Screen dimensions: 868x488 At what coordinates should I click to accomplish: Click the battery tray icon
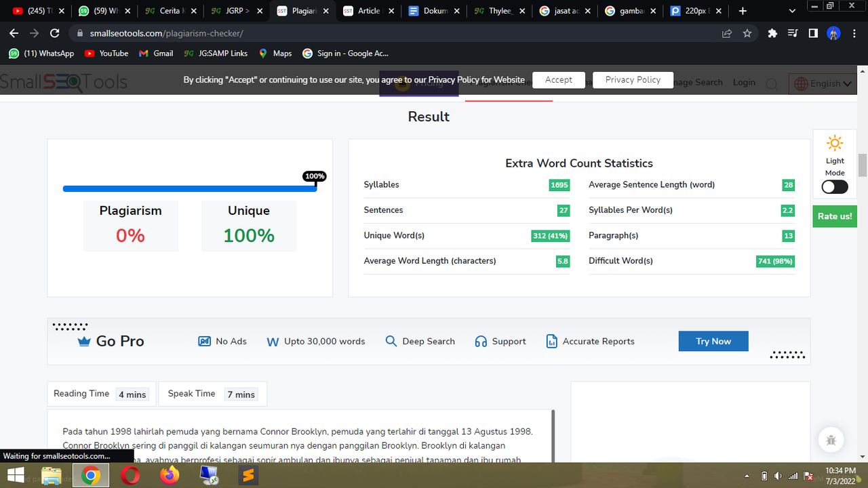click(764, 476)
